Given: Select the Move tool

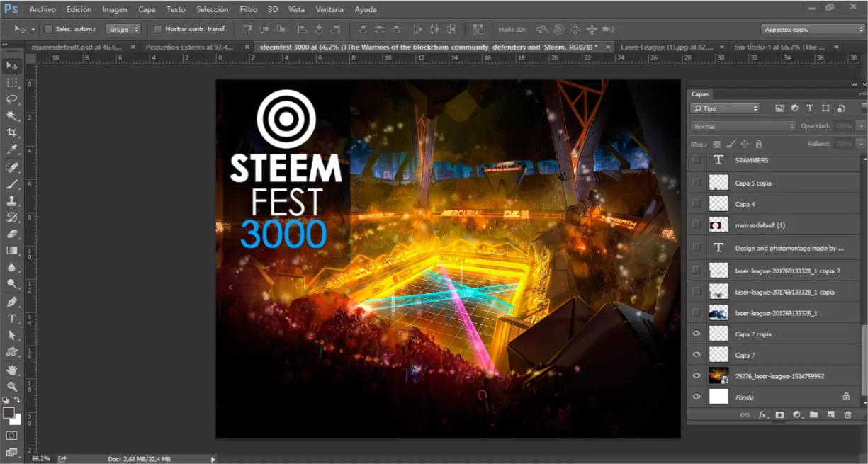Looking at the screenshot, I should tap(12, 65).
